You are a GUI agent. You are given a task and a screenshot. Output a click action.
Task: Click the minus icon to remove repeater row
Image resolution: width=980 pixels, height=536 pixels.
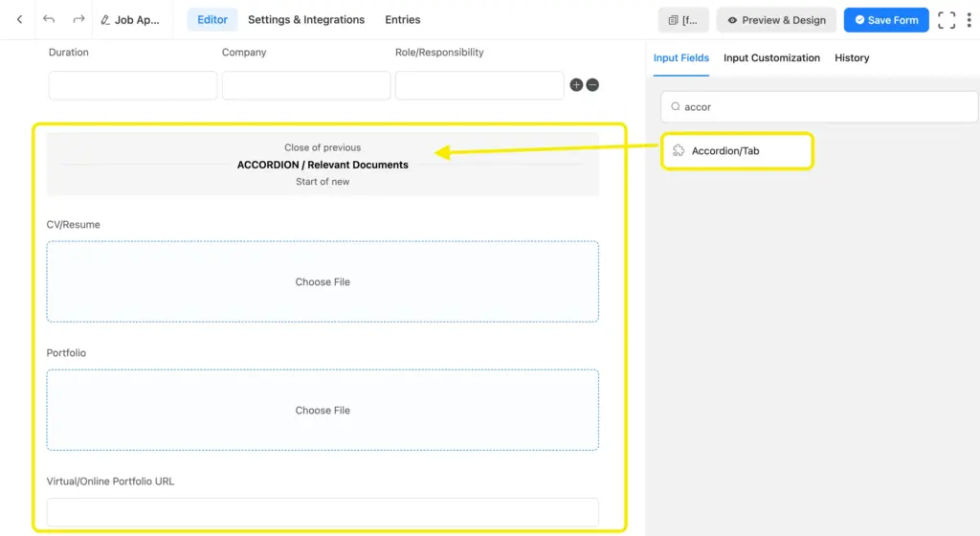592,85
